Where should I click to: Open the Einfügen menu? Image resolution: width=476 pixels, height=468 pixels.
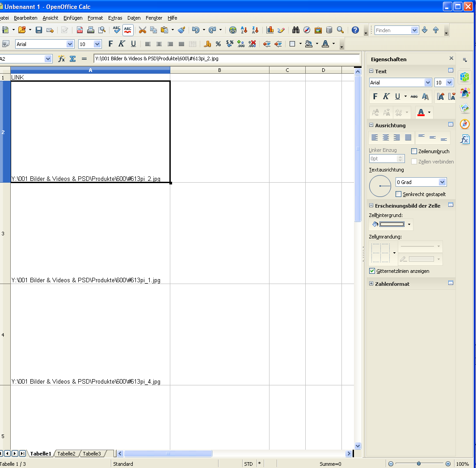(x=73, y=18)
